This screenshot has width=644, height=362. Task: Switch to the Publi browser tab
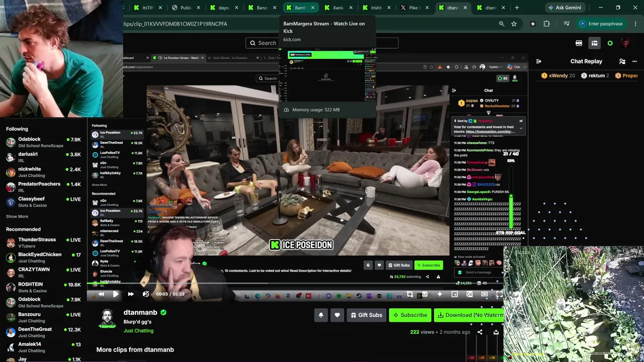tap(186, 8)
